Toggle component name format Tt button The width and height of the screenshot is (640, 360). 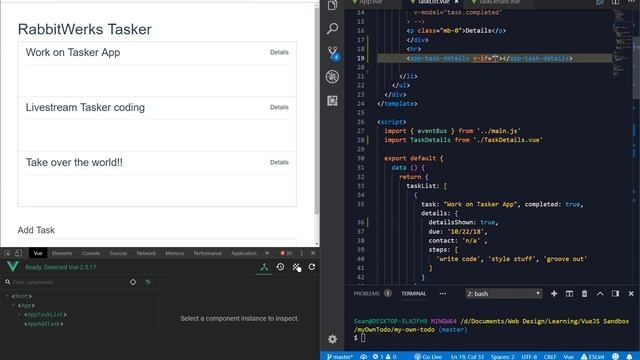(x=148, y=282)
